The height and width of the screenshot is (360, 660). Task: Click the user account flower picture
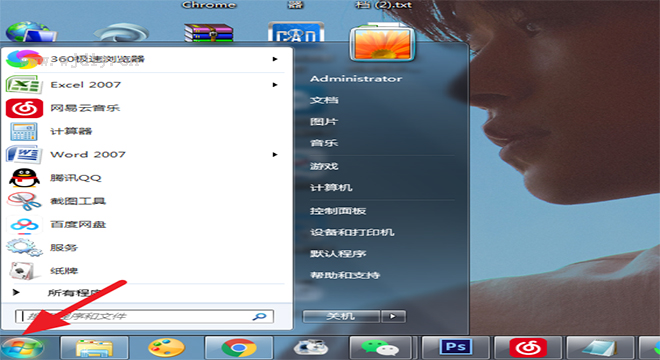(382, 44)
